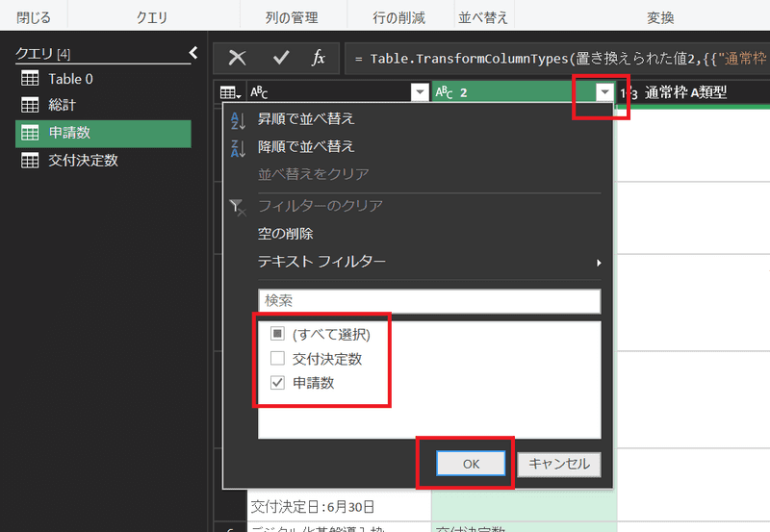Click the ABC type icon of column 2
This screenshot has width=770, height=532.
444,92
